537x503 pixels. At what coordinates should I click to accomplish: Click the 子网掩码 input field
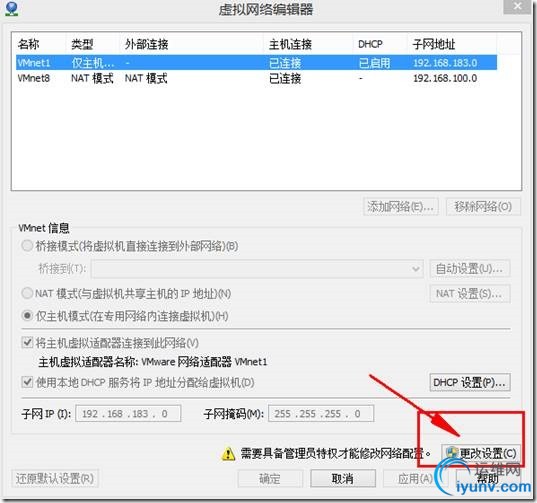(x=321, y=414)
